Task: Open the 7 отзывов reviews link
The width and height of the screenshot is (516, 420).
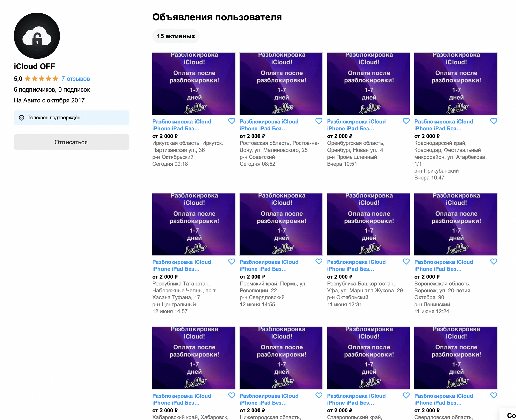Action: click(76, 79)
